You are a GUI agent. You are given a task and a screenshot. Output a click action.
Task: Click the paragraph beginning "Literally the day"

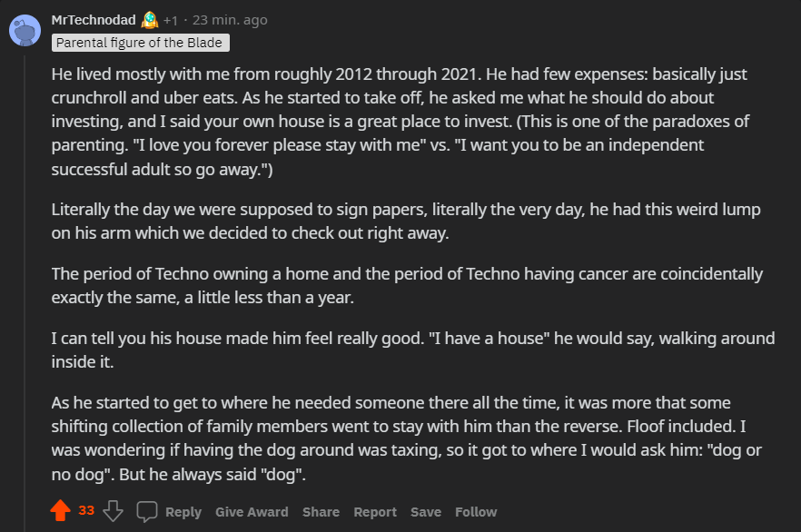point(406,222)
